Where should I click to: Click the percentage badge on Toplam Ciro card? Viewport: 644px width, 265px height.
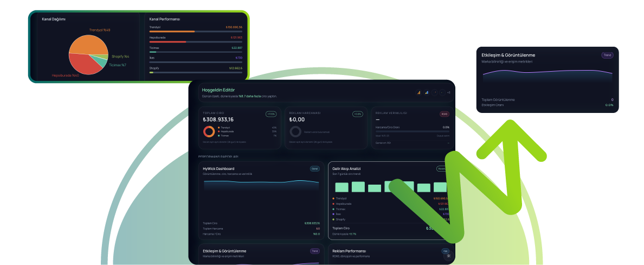point(271,114)
